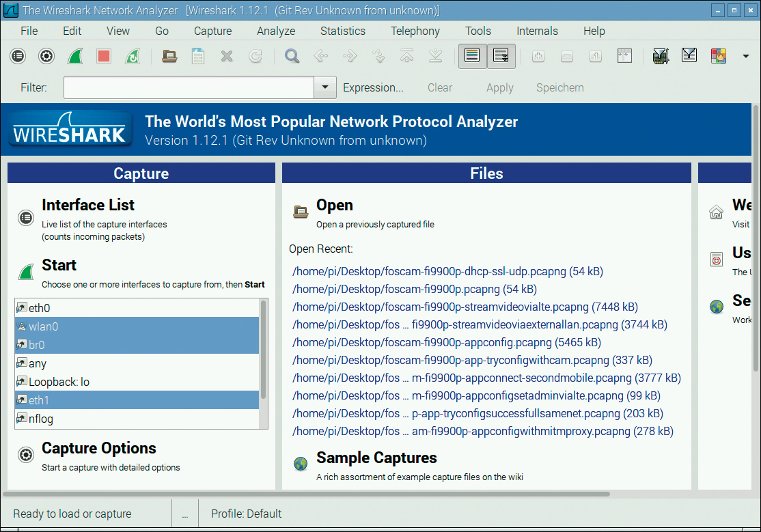Image resolution: width=761 pixels, height=532 pixels.
Task: Open the Profile: Default selector in status bar
Action: (246, 514)
